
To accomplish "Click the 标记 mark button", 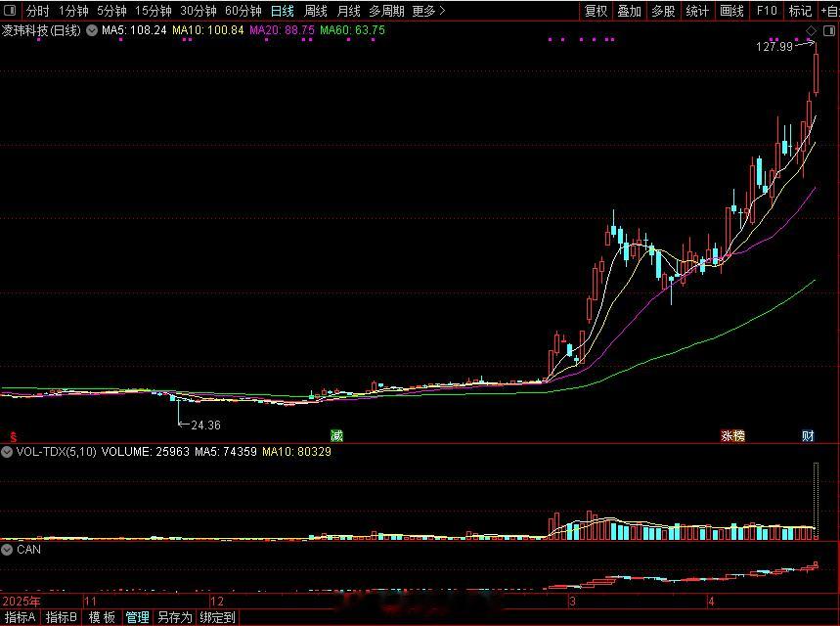I will point(800,11).
